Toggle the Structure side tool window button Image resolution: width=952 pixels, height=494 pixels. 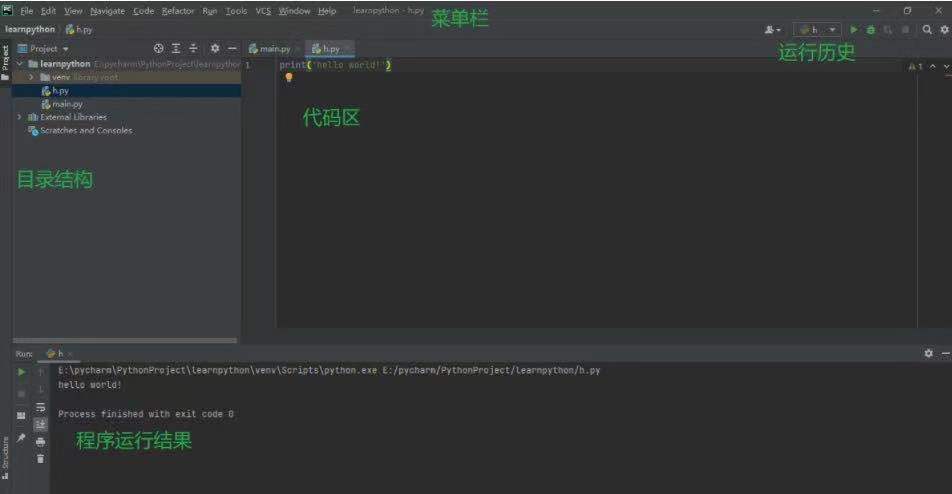tap(5, 458)
